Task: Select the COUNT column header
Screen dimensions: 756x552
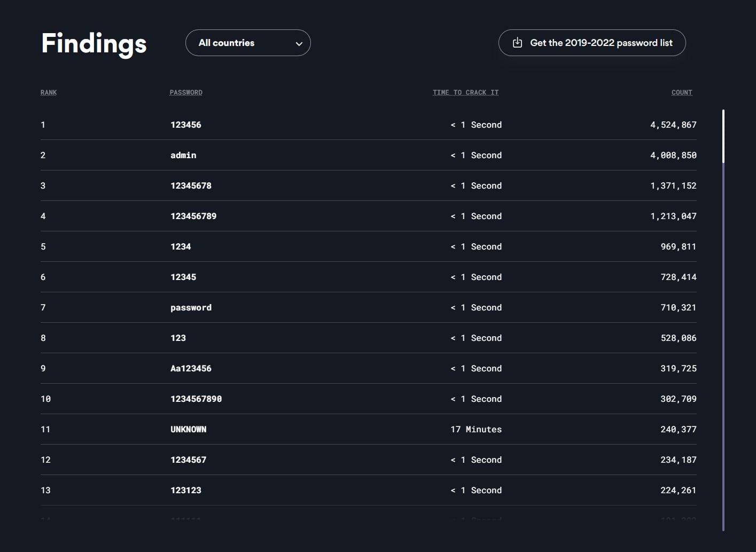Action: 681,92
